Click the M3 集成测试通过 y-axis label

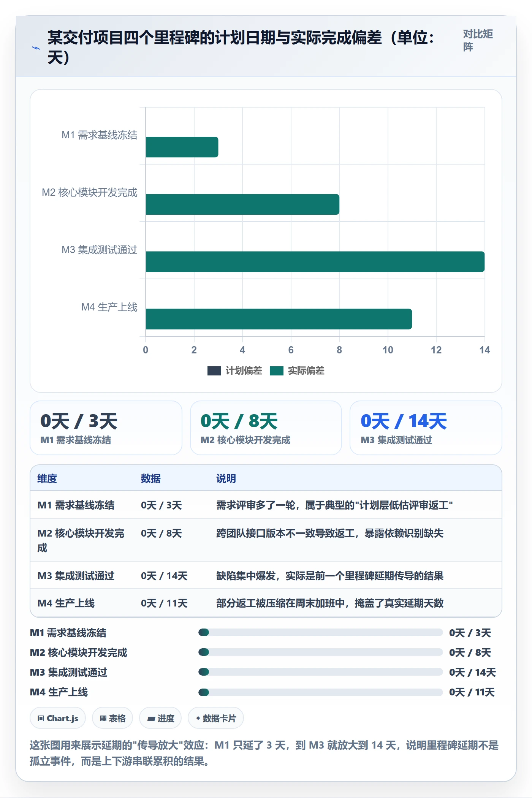point(100,250)
